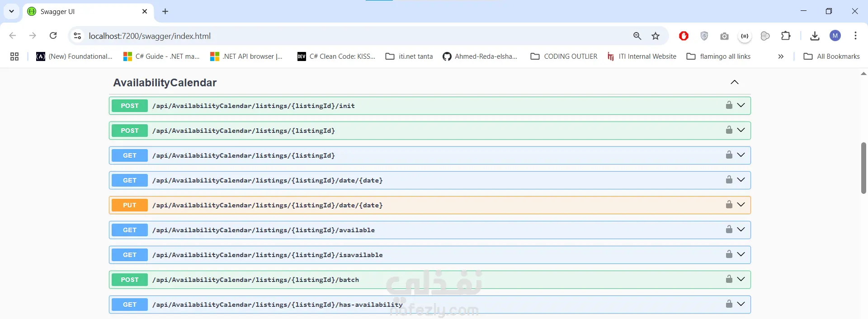
Task: Open ITI Internal Website bookmark
Action: click(x=642, y=56)
